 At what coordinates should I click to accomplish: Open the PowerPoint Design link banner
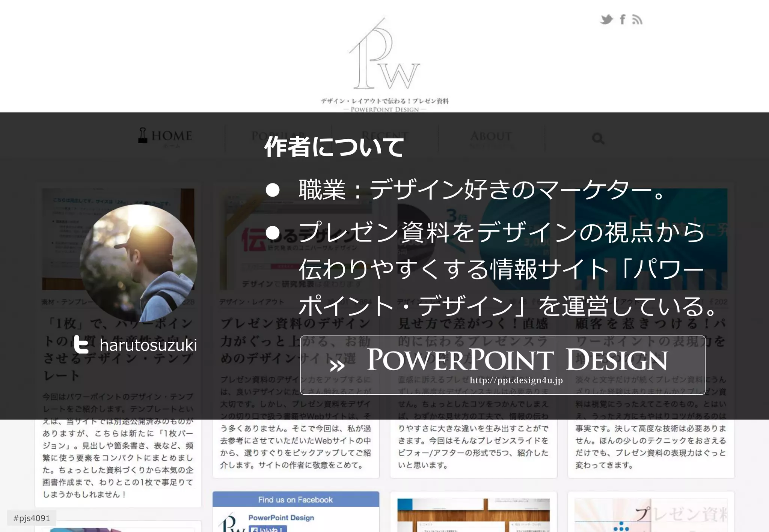(503, 365)
